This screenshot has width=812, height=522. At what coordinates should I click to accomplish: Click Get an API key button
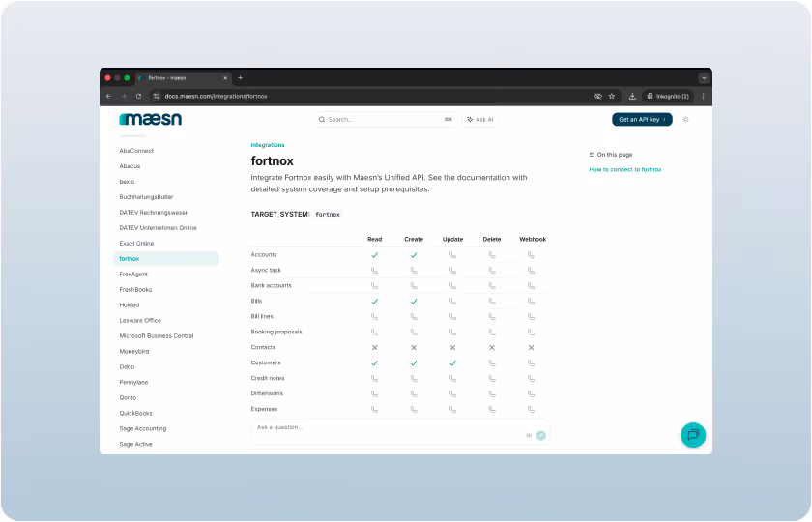point(642,120)
